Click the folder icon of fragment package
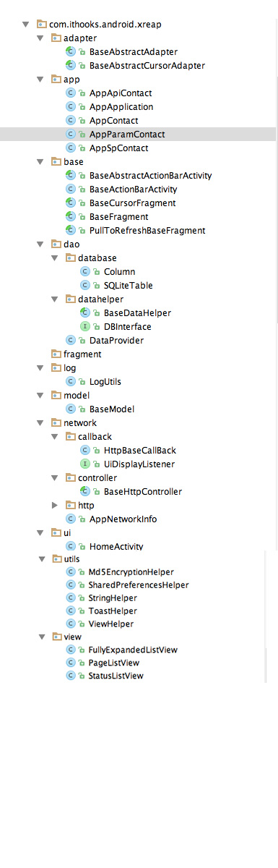The image size is (278, 868). 56,354
